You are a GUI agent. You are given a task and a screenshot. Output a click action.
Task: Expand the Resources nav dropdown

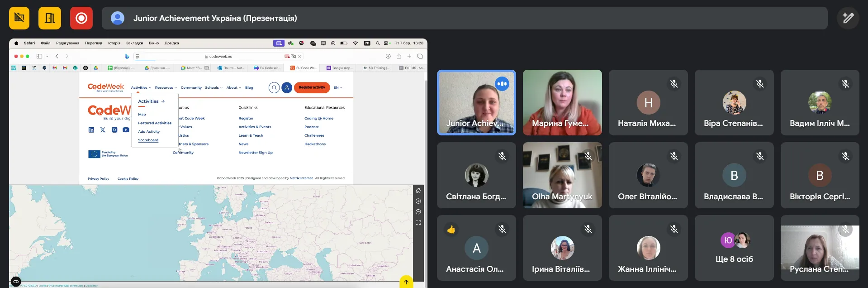(x=166, y=88)
